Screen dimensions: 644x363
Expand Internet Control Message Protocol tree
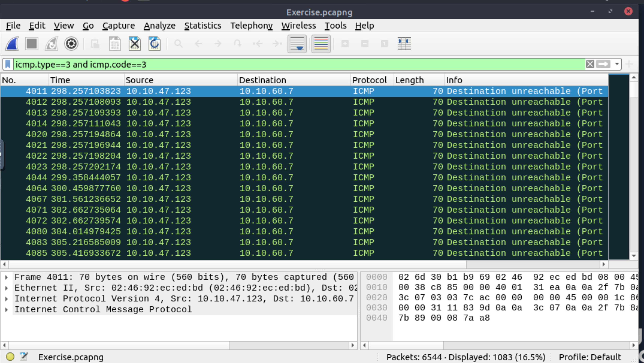pyautogui.click(x=7, y=309)
